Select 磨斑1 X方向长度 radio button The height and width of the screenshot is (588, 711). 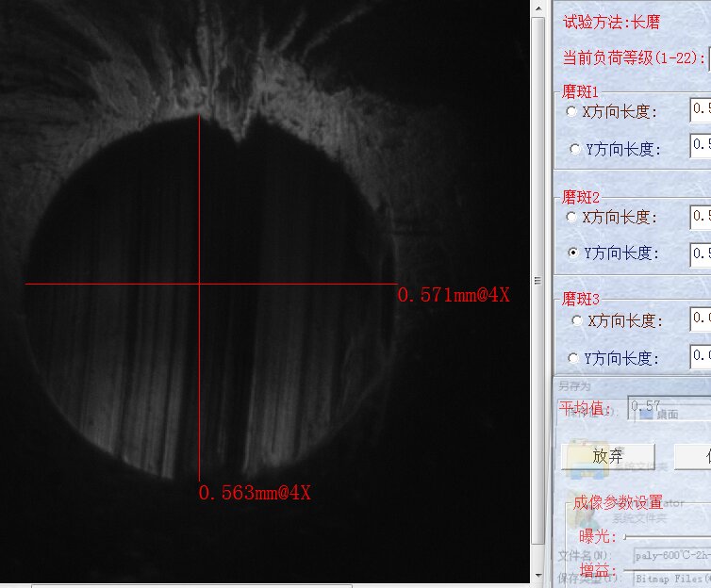point(571,111)
